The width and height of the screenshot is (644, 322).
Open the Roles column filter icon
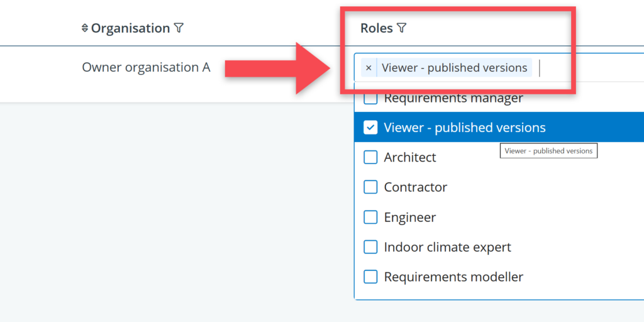(402, 28)
